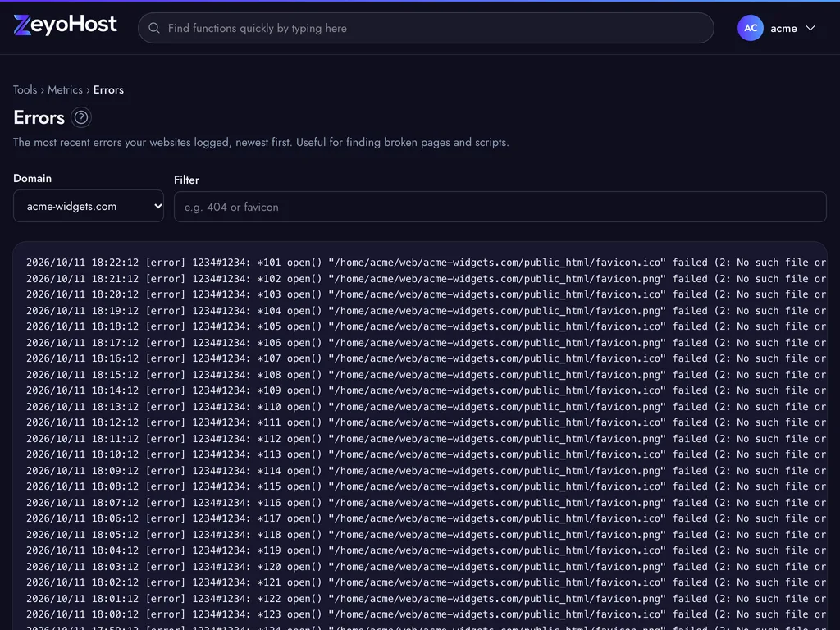Select log line timestamped 18:22:12
The image size is (840, 630).
426,262
